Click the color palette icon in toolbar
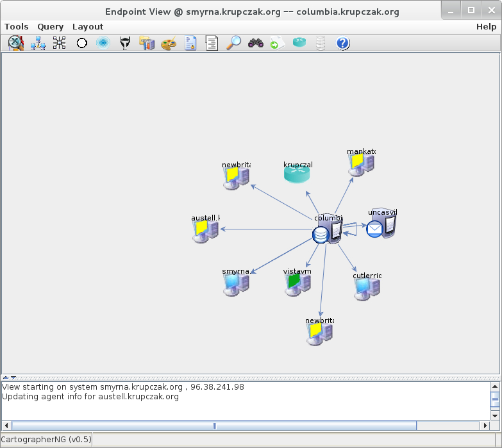Screen dimensions: 502x448 point(168,43)
